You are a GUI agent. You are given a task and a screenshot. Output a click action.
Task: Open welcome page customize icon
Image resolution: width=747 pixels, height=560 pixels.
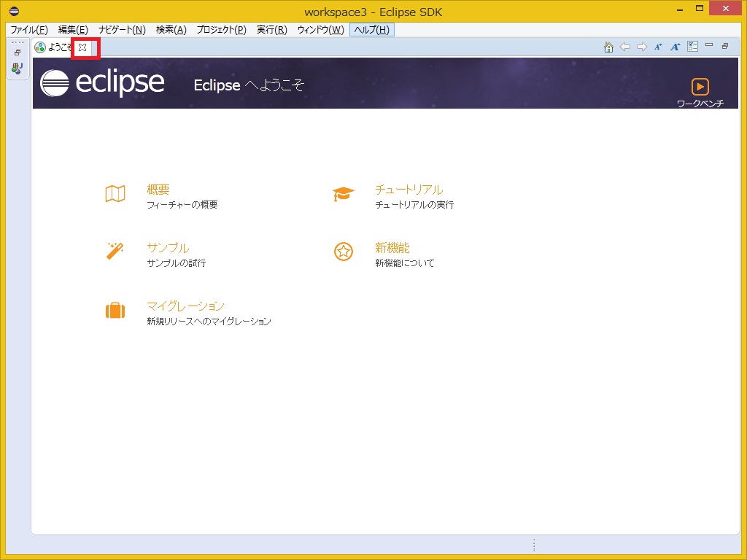coord(693,47)
